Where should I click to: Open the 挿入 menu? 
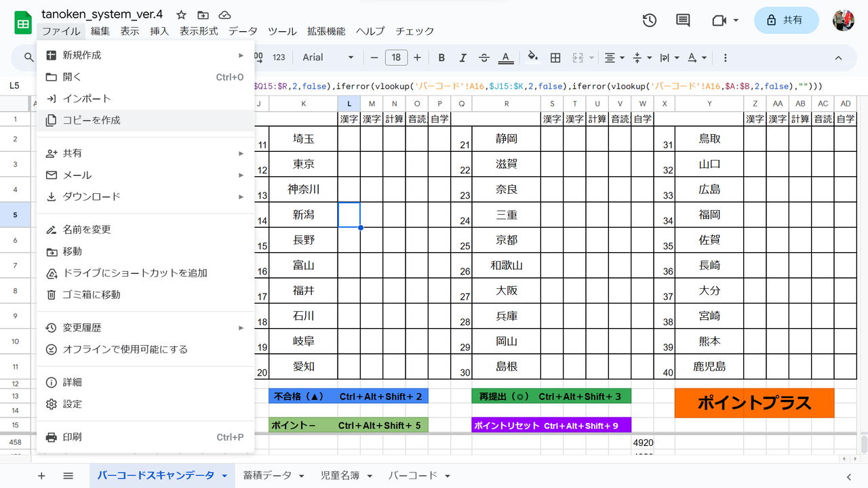(159, 31)
